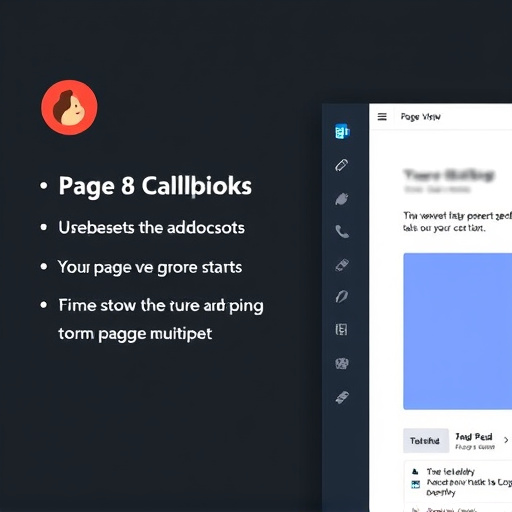Expand the chevron next to Tod Ped

[506, 440]
